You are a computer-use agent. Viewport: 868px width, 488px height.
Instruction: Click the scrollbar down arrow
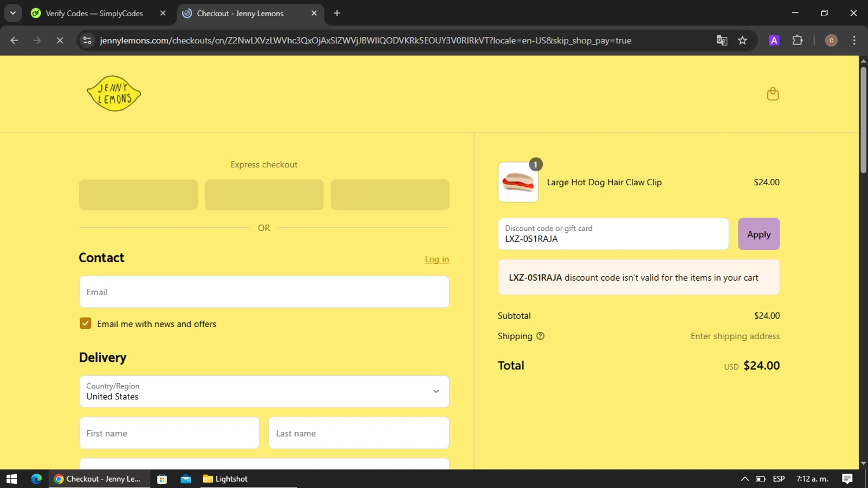point(863,464)
